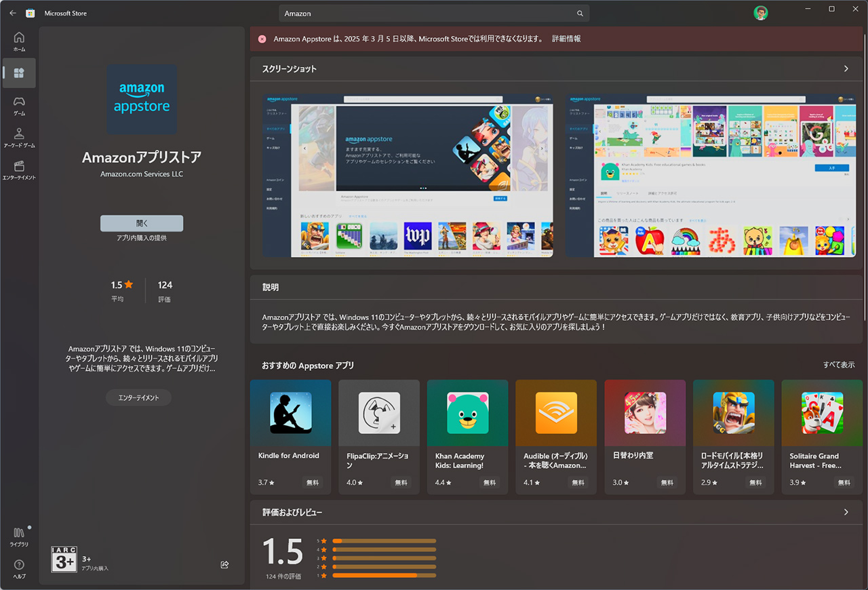Dismiss the red error banner icon
This screenshot has height=590, width=868.
coord(262,39)
